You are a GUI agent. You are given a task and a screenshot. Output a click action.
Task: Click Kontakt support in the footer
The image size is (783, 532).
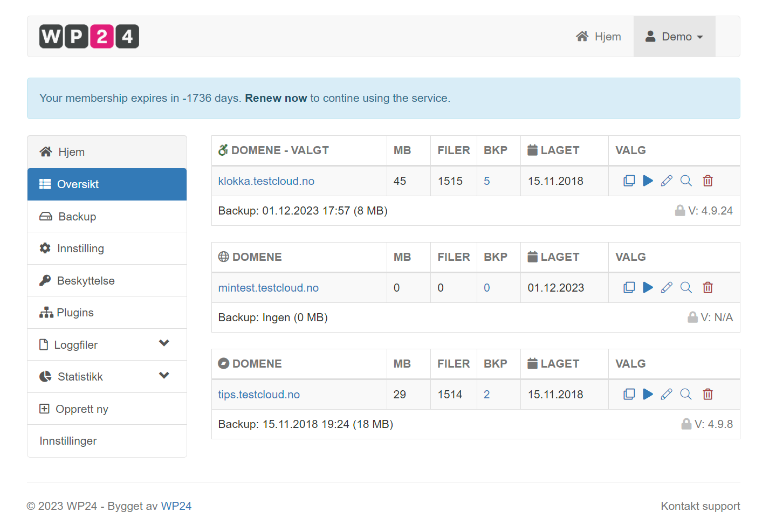point(700,506)
